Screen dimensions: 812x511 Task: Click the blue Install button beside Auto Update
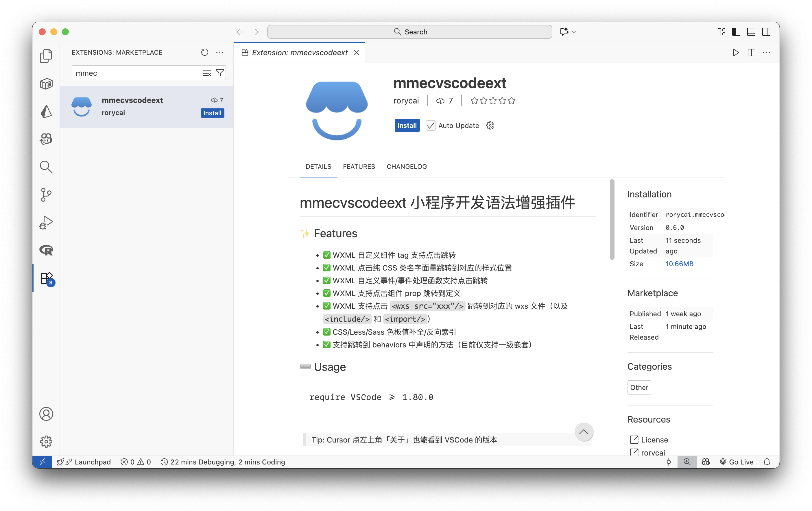coord(407,125)
